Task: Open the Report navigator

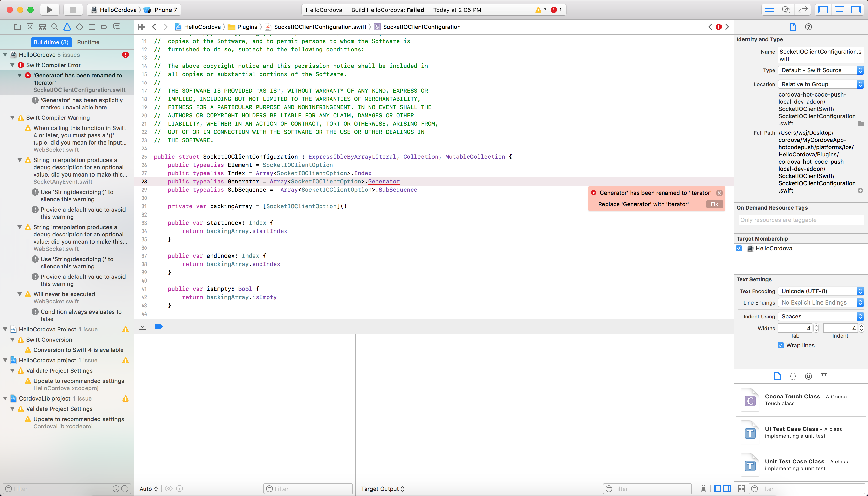Action: 117,27
